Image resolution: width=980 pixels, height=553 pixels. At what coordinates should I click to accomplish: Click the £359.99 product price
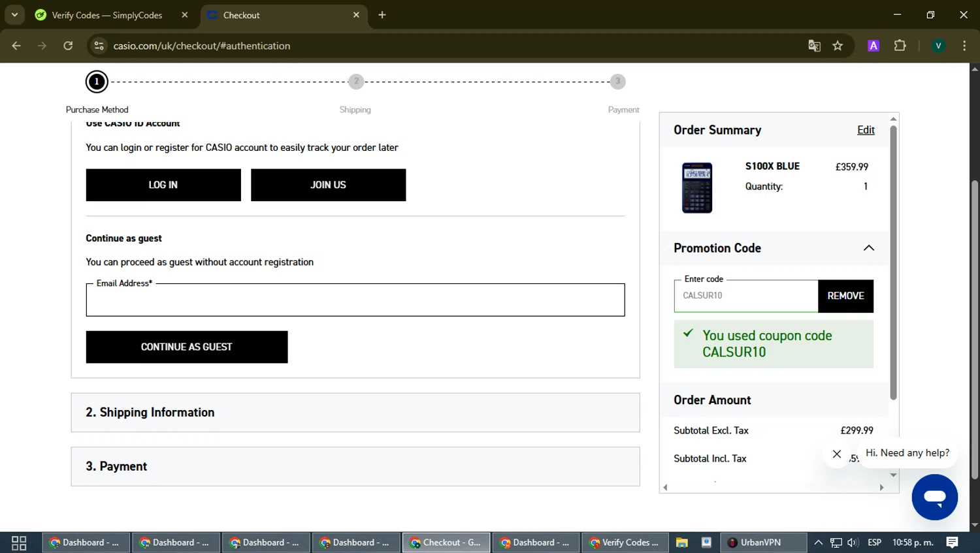coord(852,166)
